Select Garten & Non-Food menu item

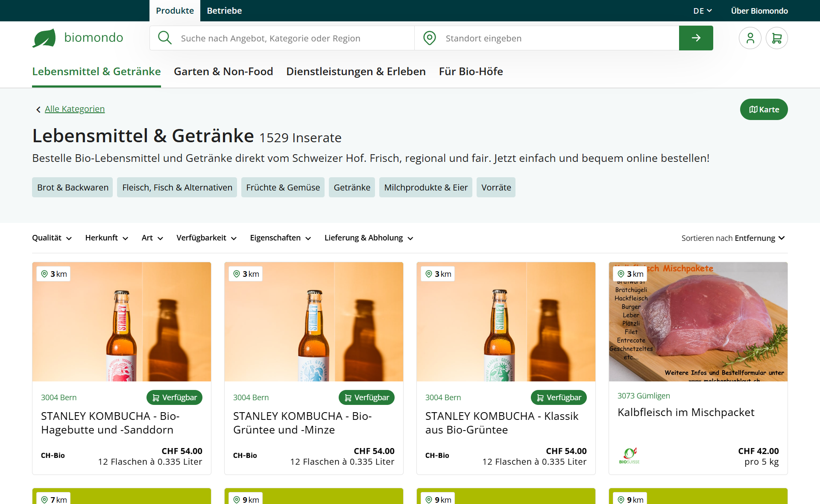click(x=223, y=71)
